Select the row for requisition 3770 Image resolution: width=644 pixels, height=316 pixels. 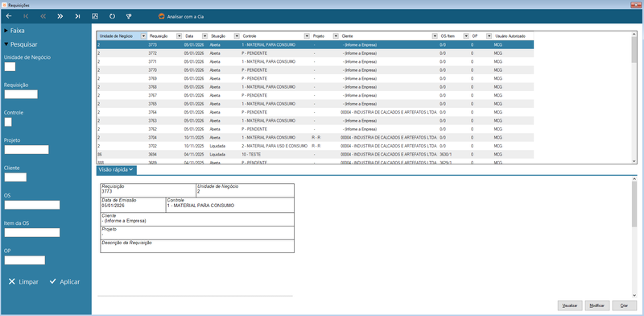(316, 70)
